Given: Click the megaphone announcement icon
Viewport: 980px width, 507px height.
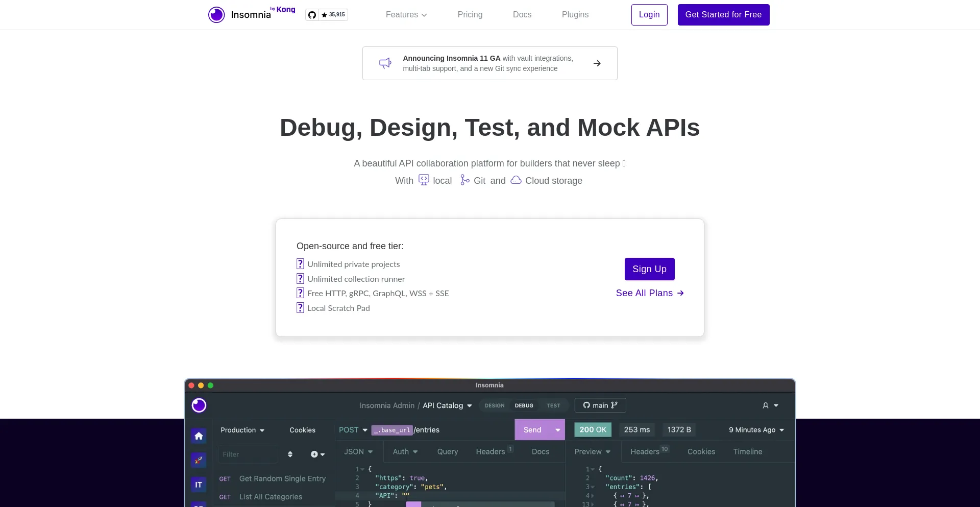Looking at the screenshot, I should [x=385, y=63].
